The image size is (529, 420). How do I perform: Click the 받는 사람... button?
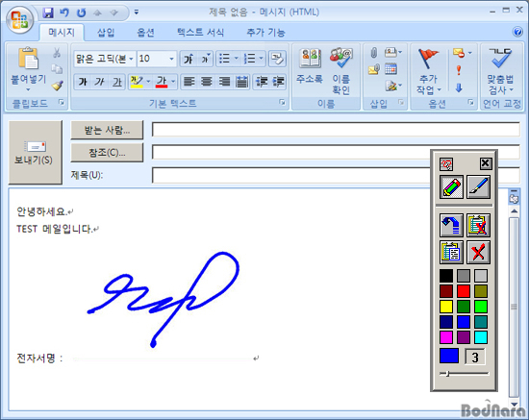[107, 130]
